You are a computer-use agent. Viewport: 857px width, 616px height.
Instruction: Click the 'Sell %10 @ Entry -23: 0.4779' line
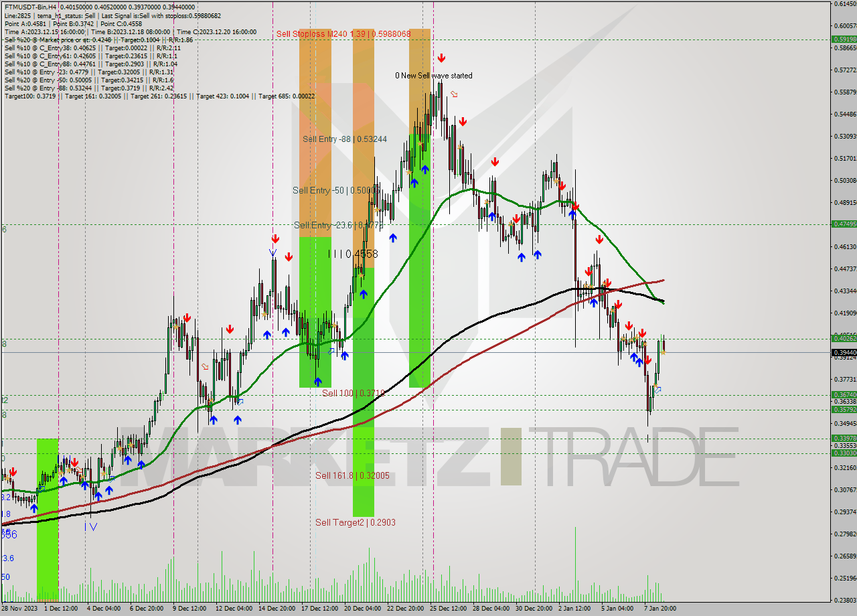[89, 72]
